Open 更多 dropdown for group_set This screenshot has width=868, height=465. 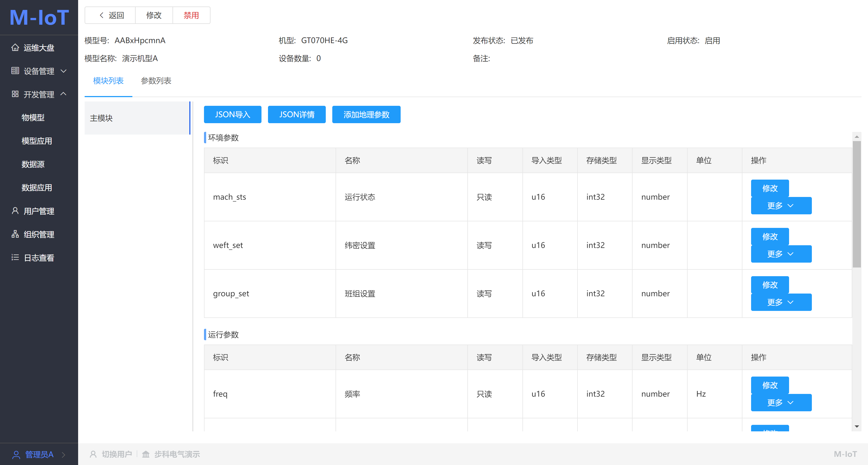[781, 302]
